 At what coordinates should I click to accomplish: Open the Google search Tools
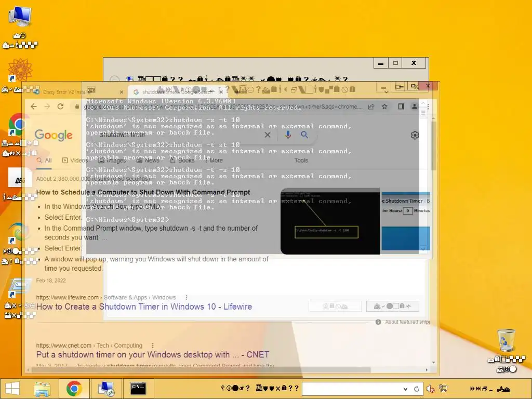pos(301,160)
